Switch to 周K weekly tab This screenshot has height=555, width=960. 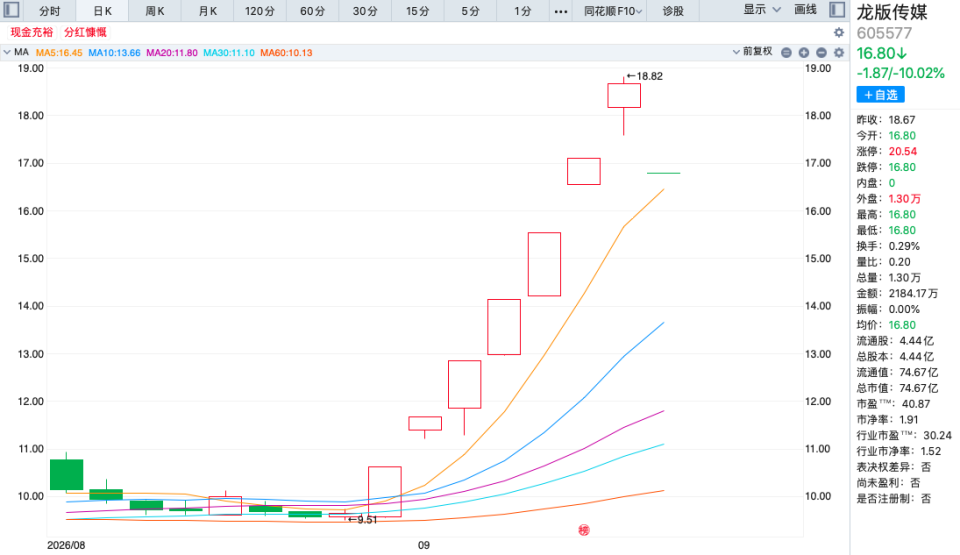(155, 11)
